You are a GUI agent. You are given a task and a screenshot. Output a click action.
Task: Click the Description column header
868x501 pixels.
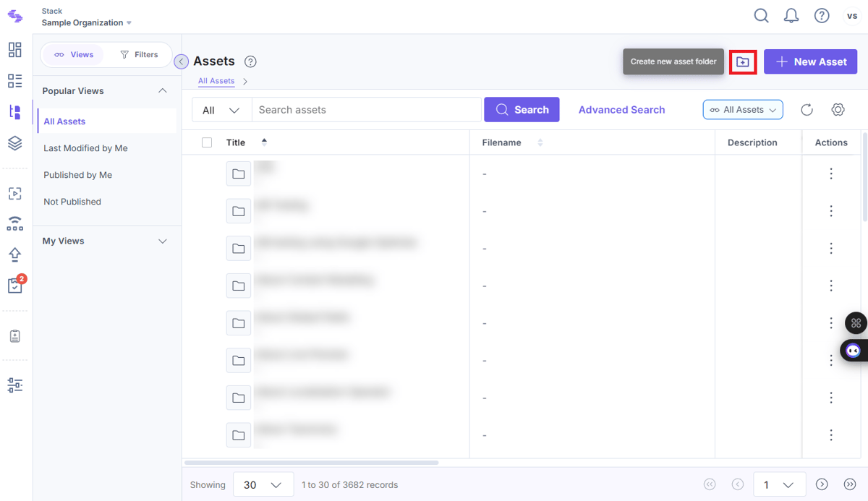752,142
